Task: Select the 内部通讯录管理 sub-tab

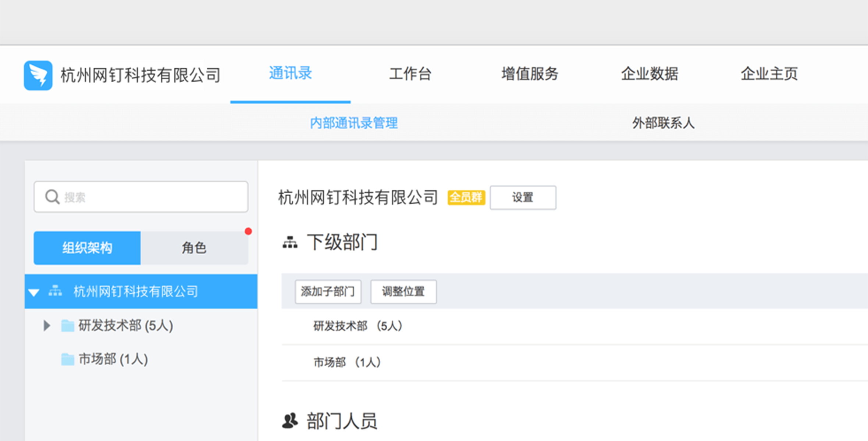Action: pyautogui.click(x=354, y=123)
